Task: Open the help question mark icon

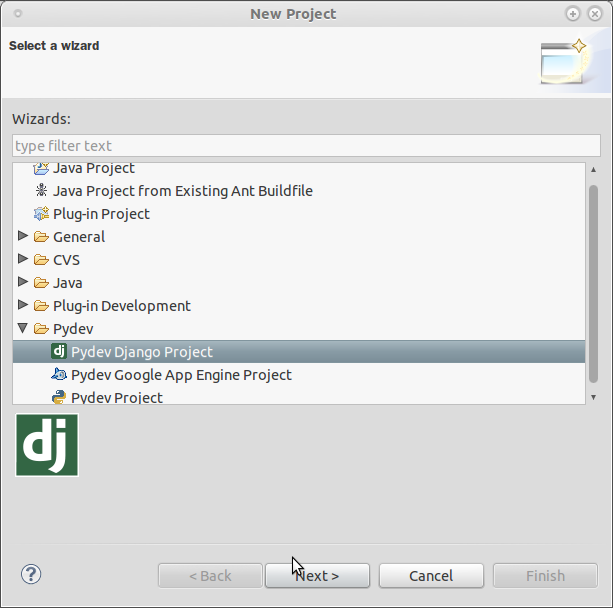Action: (x=31, y=574)
